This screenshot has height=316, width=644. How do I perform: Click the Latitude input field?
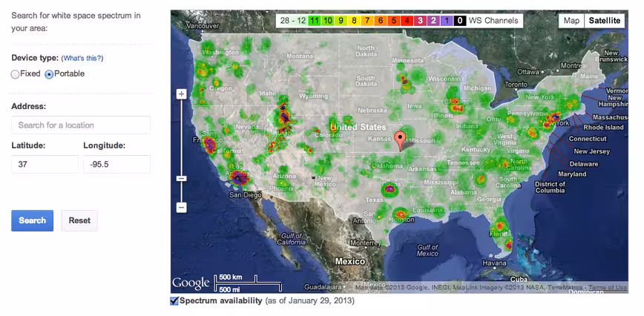pyautogui.click(x=45, y=164)
